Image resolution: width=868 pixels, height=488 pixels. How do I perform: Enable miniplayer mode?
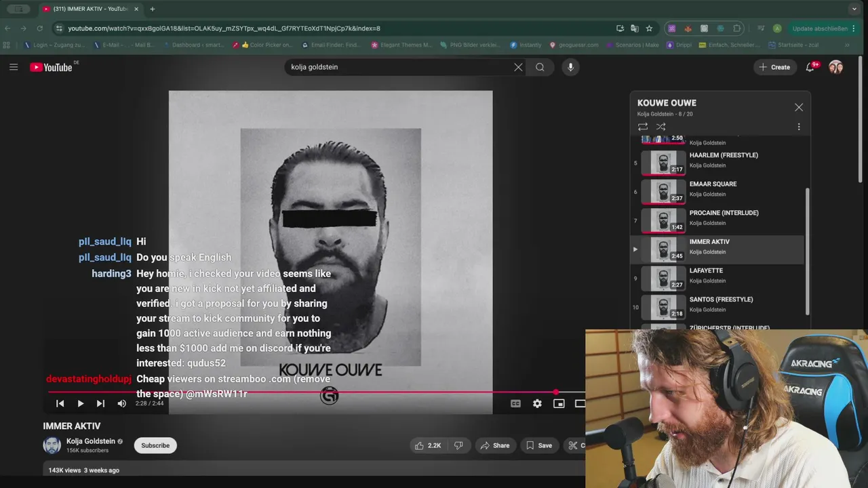click(x=559, y=403)
